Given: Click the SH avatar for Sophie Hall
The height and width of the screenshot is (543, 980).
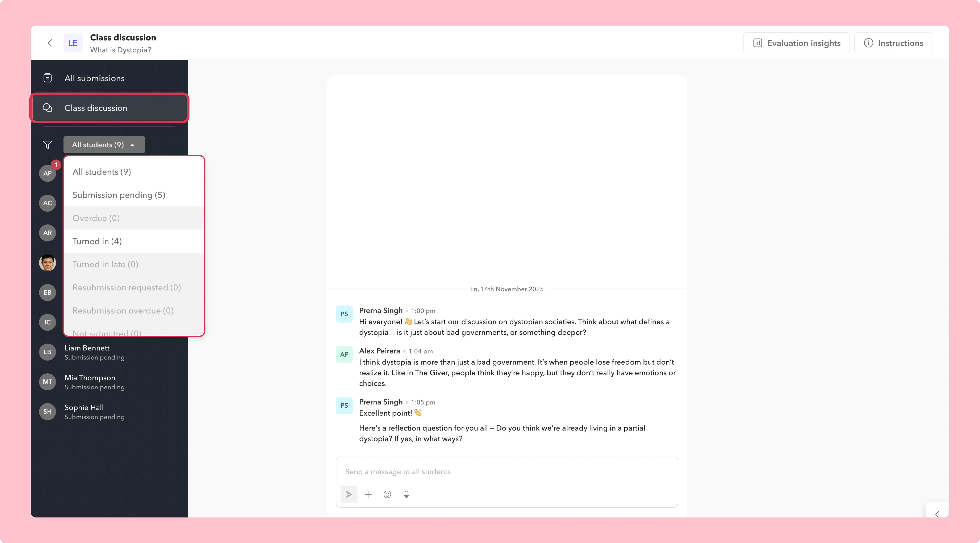Looking at the screenshot, I should [x=48, y=412].
